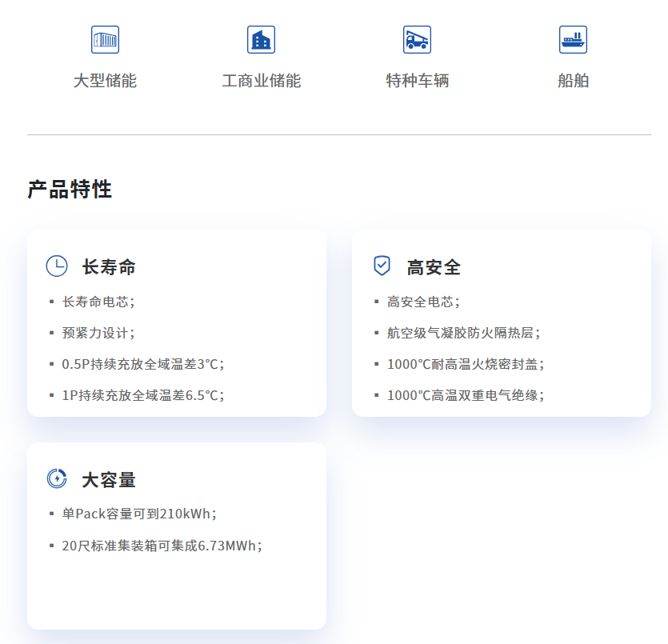This screenshot has height=644, width=668.
Task: Click the 20尺标准集装箱可集成6.73MWh line
Action: pyautogui.click(x=162, y=546)
